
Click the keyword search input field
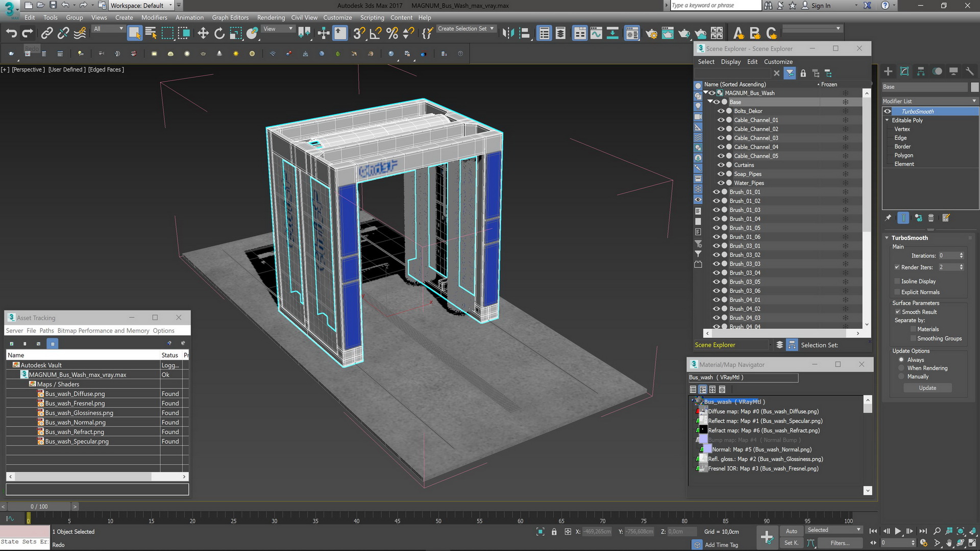pyautogui.click(x=715, y=6)
